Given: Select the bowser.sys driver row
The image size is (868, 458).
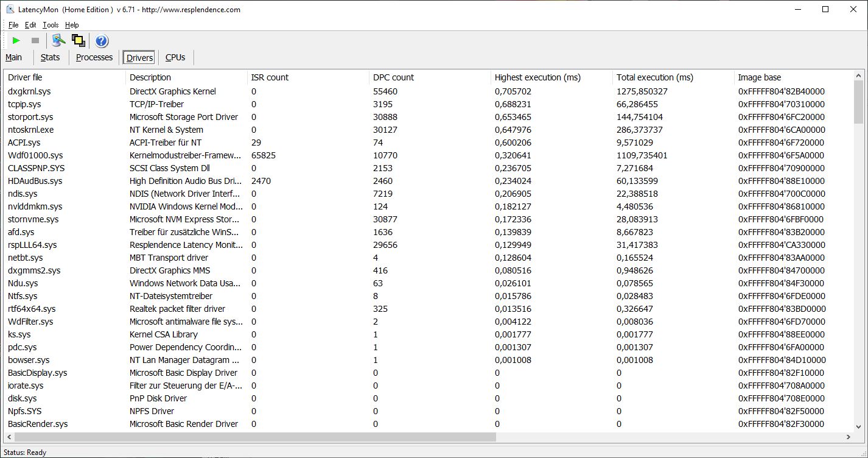Looking at the screenshot, I should click(x=429, y=360).
